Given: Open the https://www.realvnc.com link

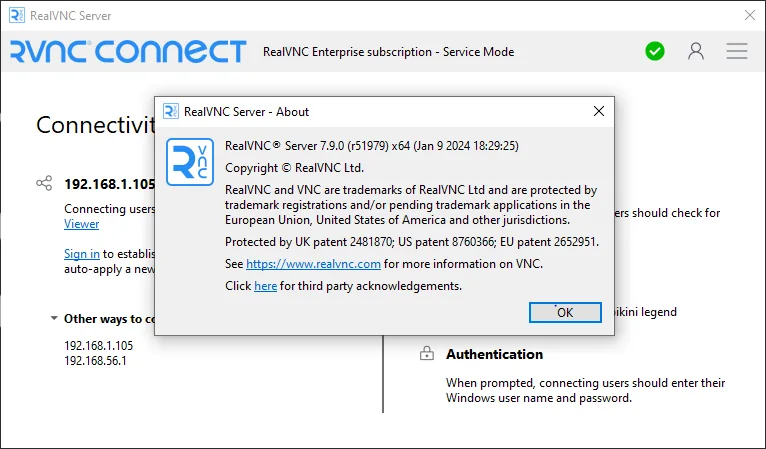Looking at the screenshot, I should coord(313,264).
